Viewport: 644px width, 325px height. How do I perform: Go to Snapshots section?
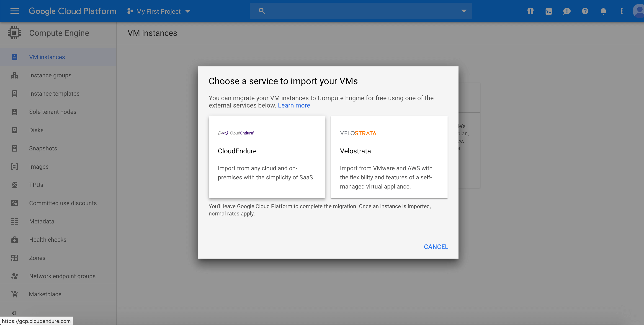(58, 149)
